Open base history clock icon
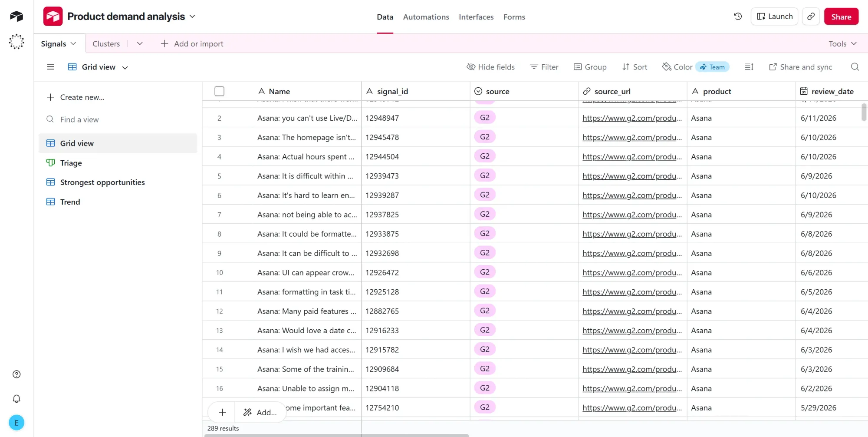The height and width of the screenshot is (437, 868). 738,17
